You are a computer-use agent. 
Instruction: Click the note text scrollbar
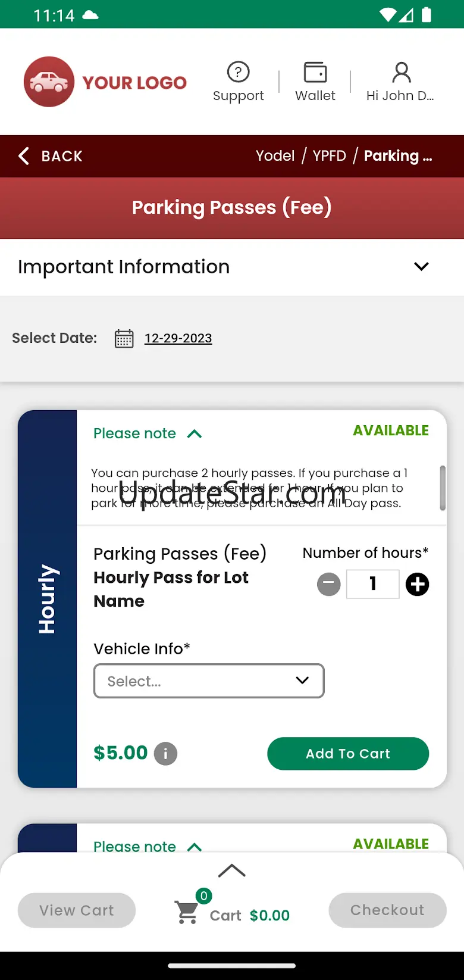pos(443,488)
